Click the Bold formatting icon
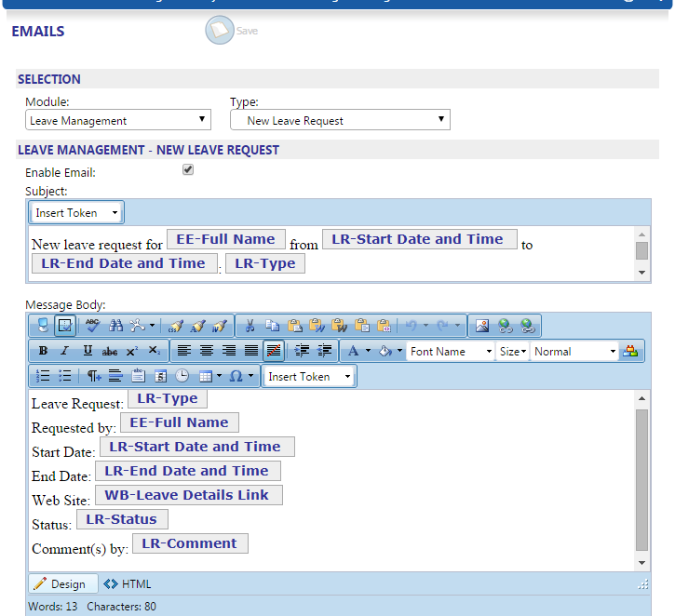Image resolution: width=675 pixels, height=616 pixels. (x=43, y=351)
